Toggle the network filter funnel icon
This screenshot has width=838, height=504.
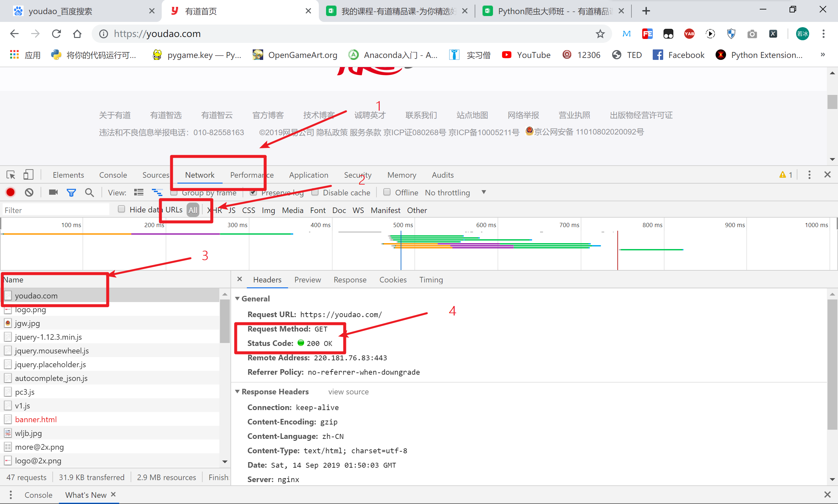(x=71, y=193)
